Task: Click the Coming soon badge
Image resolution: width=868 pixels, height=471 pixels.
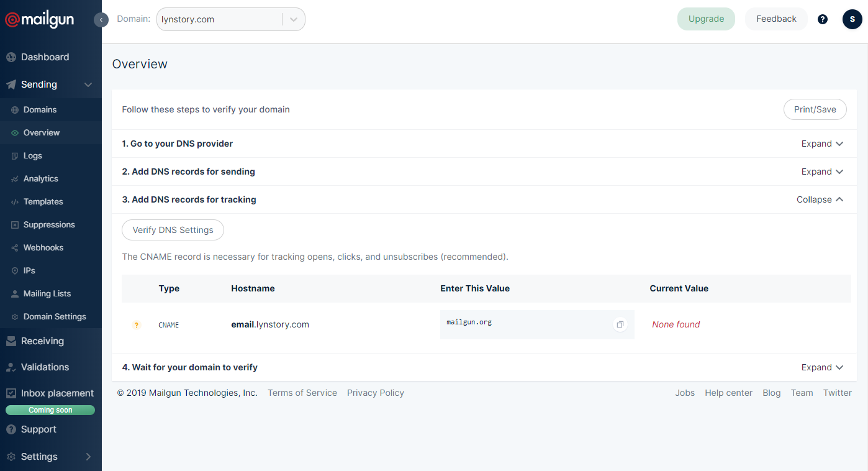Action: [50, 410]
